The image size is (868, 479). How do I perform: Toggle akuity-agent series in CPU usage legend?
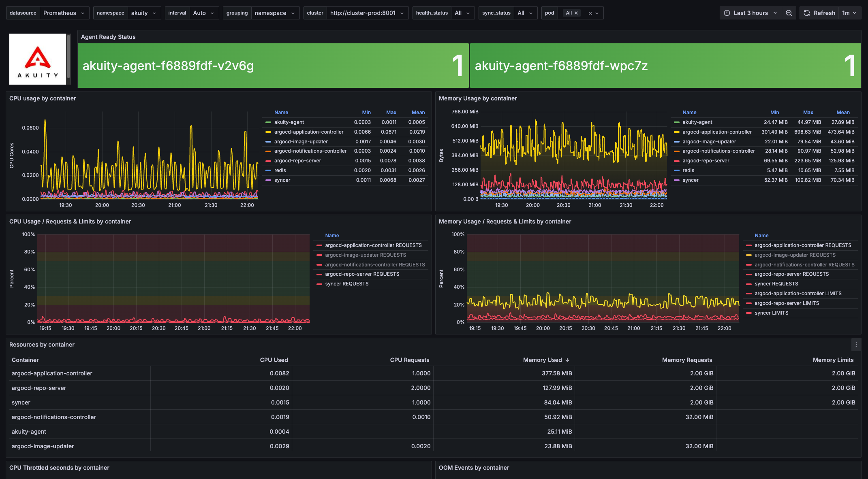(x=289, y=122)
